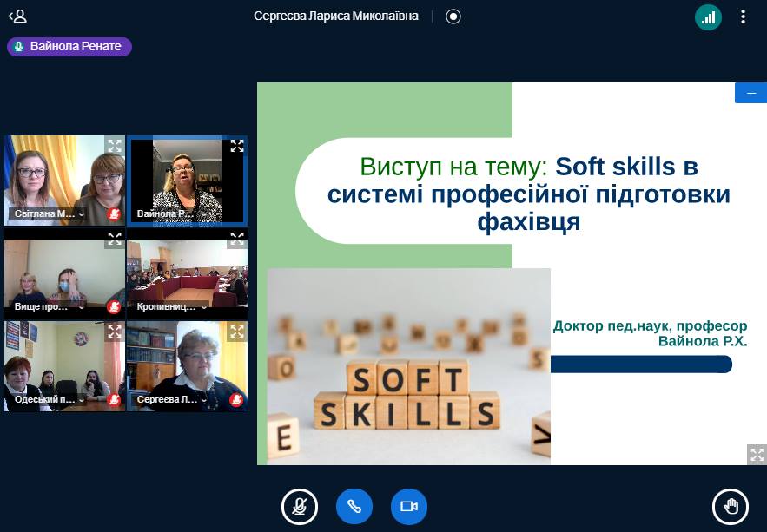Image resolution: width=767 pixels, height=532 pixels.
Task: Leave audio with the phone button
Action: pos(354,506)
